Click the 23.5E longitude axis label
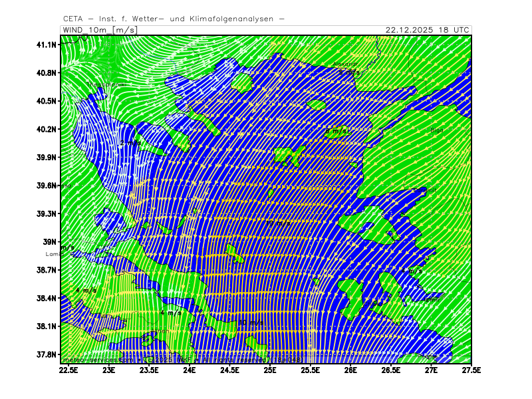532x399 pixels. pos(148,368)
